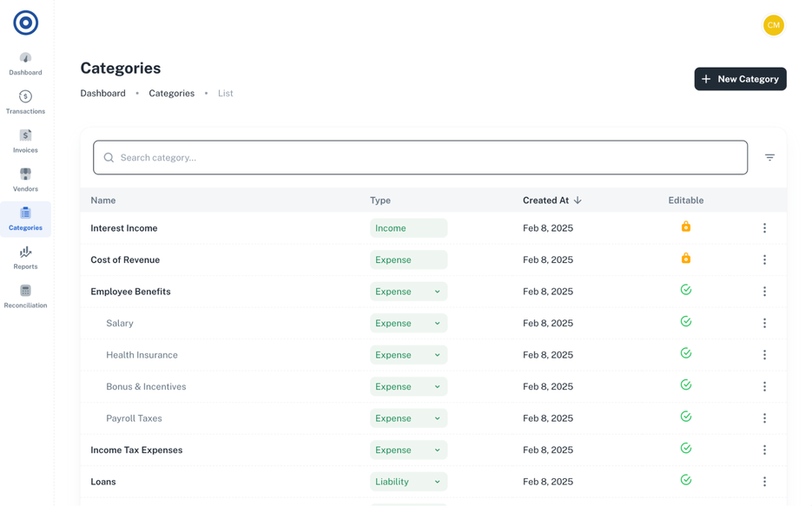Image resolution: width=812 pixels, height=506 pixels.
Task: Open the filter icon beside the search bar
Action: [769, 157]
